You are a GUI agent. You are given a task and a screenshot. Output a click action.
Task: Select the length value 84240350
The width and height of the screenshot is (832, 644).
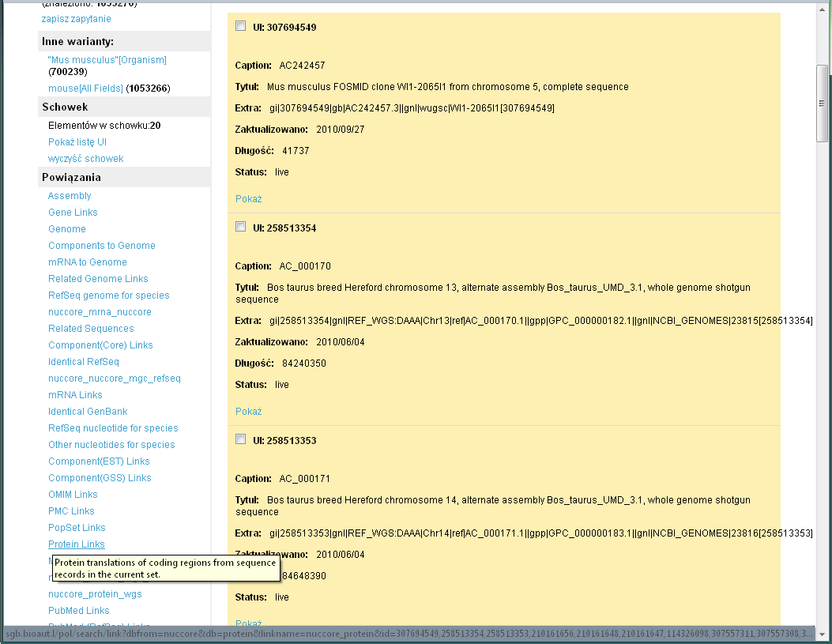(304, 363)
